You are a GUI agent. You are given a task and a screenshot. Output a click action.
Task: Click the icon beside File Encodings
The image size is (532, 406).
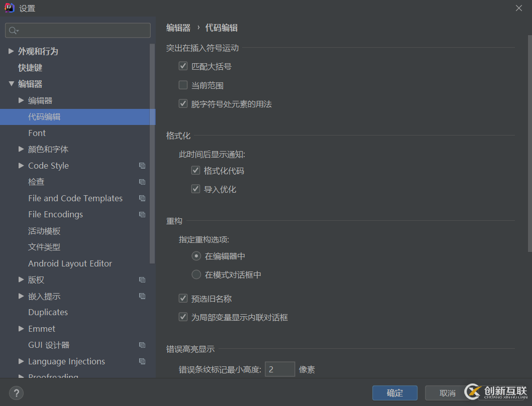tap(142, 214)
